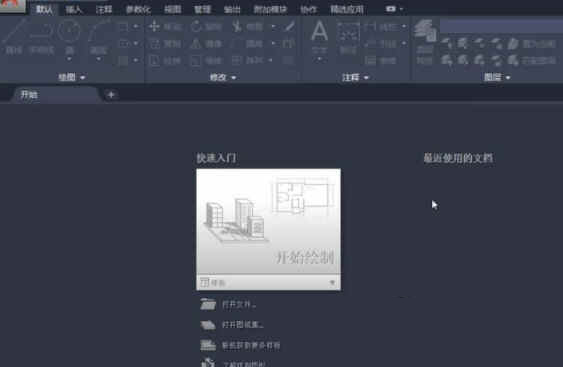Open the layer list dropdown in Layers panel
Viewport: 563px width, 367px height.
point(502,26)
